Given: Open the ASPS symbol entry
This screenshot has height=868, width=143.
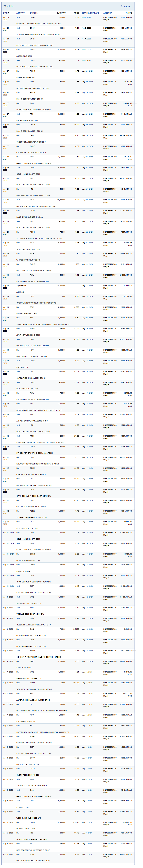Looking at the screenshot, I should pyautogui.click(x=32, y=232).
